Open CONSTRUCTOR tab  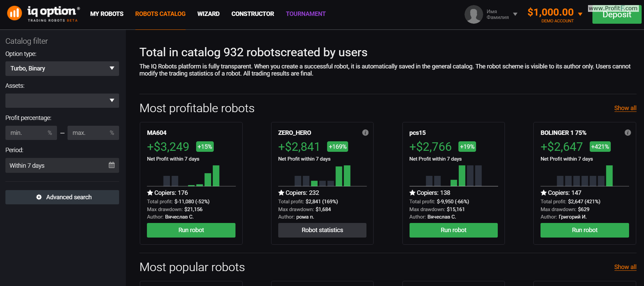coord(253,14)
